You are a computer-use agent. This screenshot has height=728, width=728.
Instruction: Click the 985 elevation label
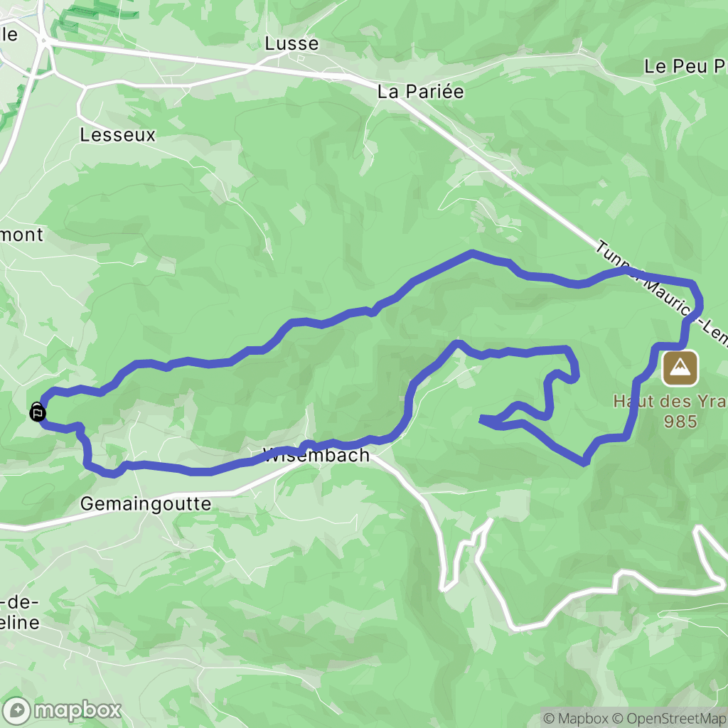coord(680,421)
